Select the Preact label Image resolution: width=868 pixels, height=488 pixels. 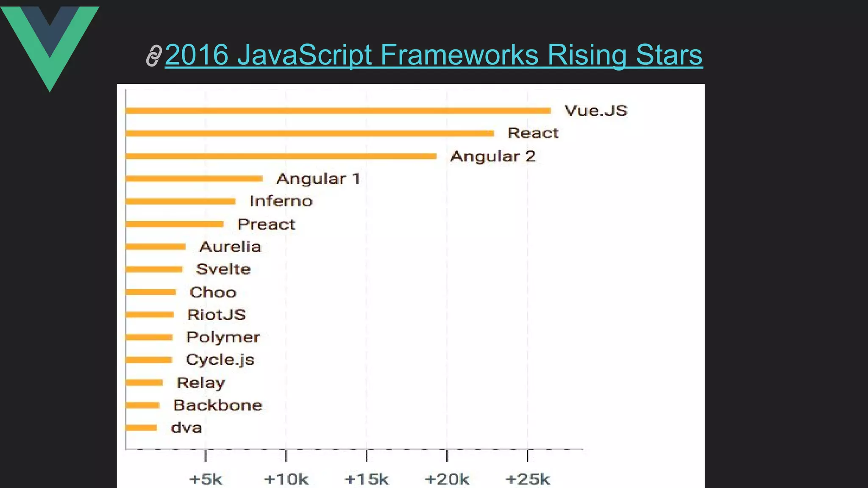click(x=266, y=224)
